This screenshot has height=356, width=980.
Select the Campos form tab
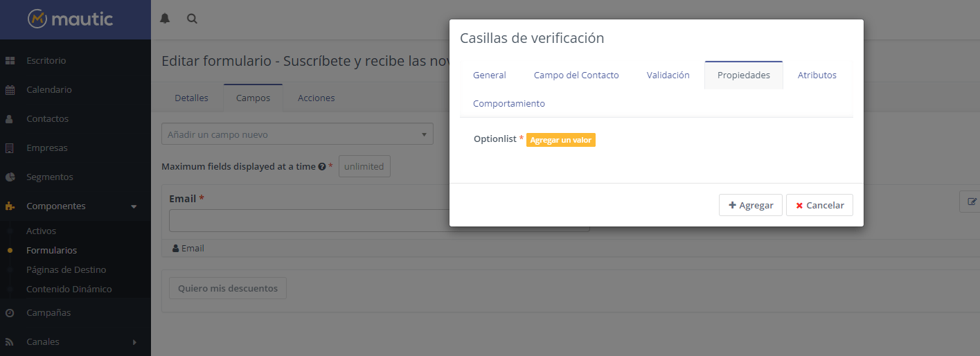point(253,98)
